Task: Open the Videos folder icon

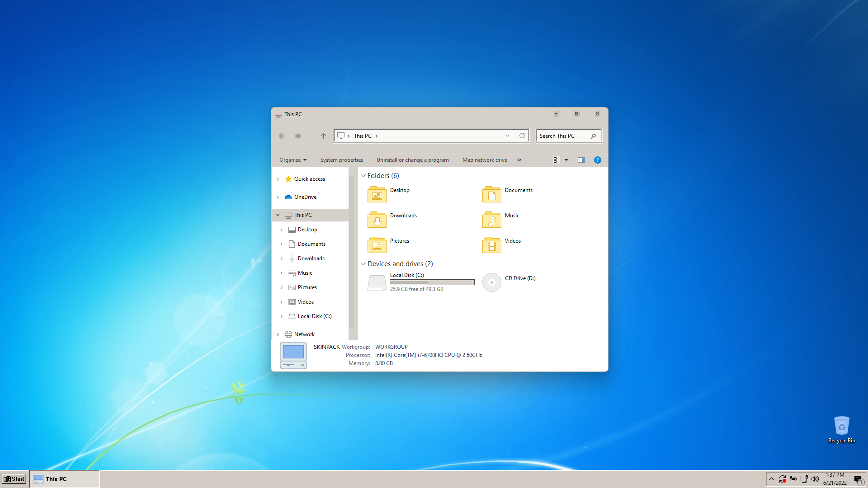Action: [492, 245]
